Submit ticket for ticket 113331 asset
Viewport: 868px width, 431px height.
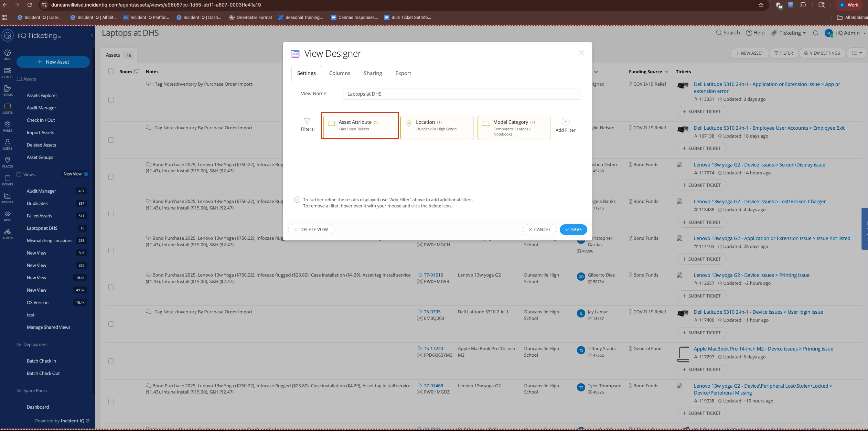701,111
